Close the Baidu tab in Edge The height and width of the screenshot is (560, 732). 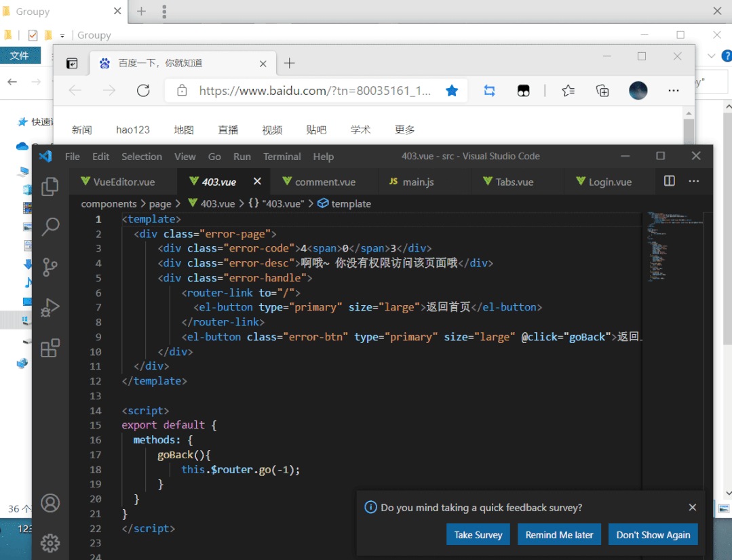coord(263,64)
